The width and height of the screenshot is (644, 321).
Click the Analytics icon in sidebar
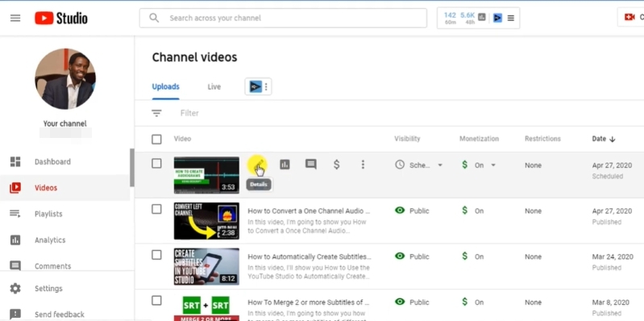click(x=15, y=240)
